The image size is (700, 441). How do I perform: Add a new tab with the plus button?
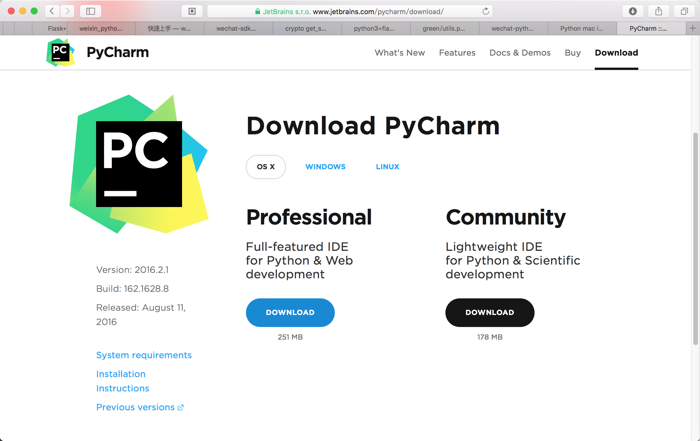[692, 28]
